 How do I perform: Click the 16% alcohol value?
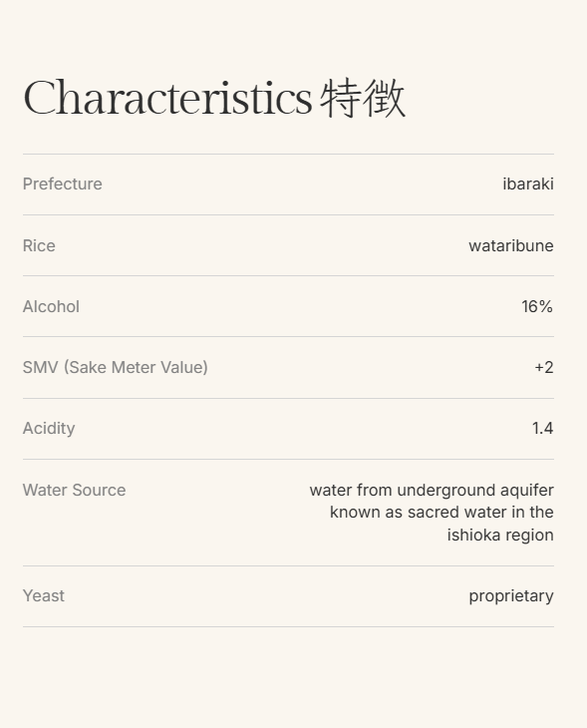tap(537, 306)
